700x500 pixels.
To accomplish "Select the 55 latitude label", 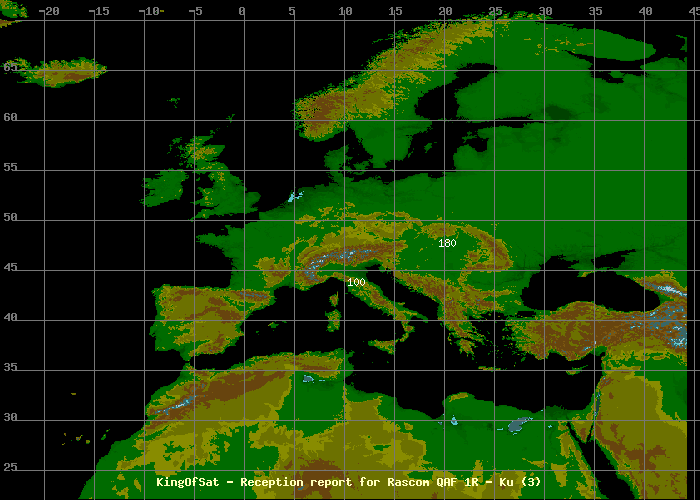I will 11,168.
